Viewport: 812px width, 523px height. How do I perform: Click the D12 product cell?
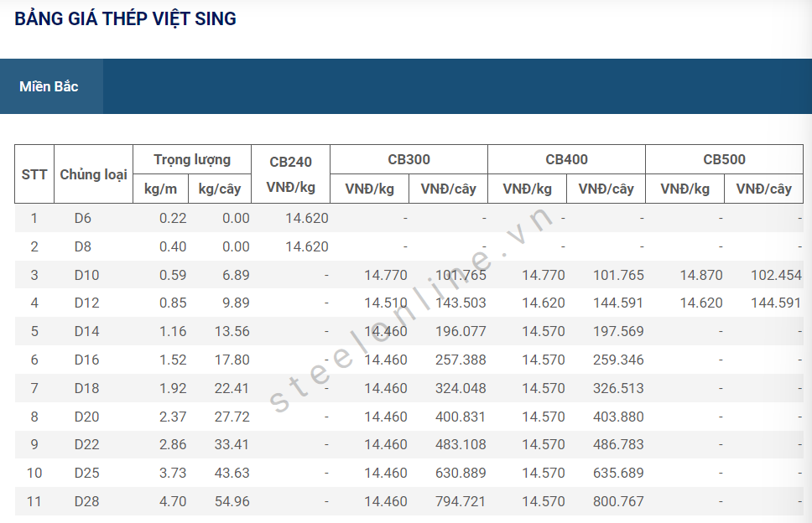(x=86, y=303)
